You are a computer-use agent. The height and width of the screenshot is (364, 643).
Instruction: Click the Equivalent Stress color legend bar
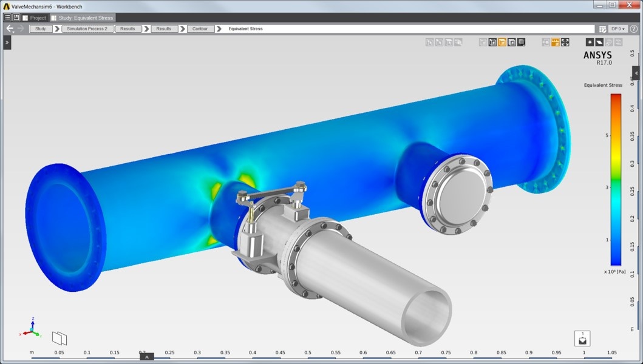616,180
